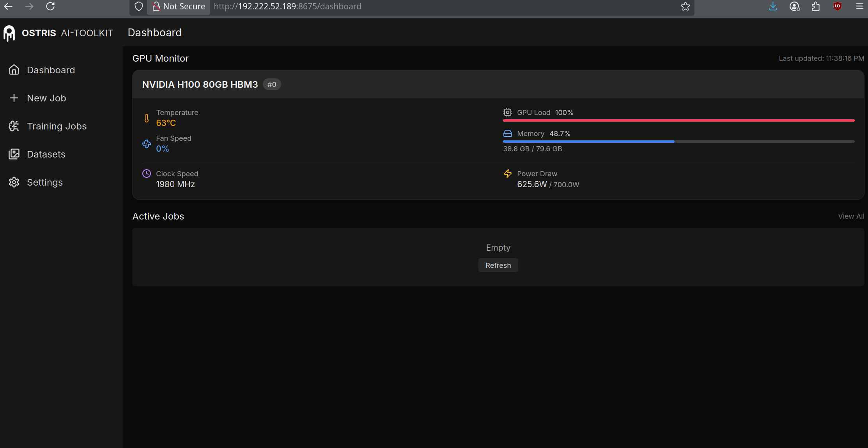Click the fan icon next to Fan Speed
The width and height of the screenshot is (868, 448).
(x=147, y=144)
